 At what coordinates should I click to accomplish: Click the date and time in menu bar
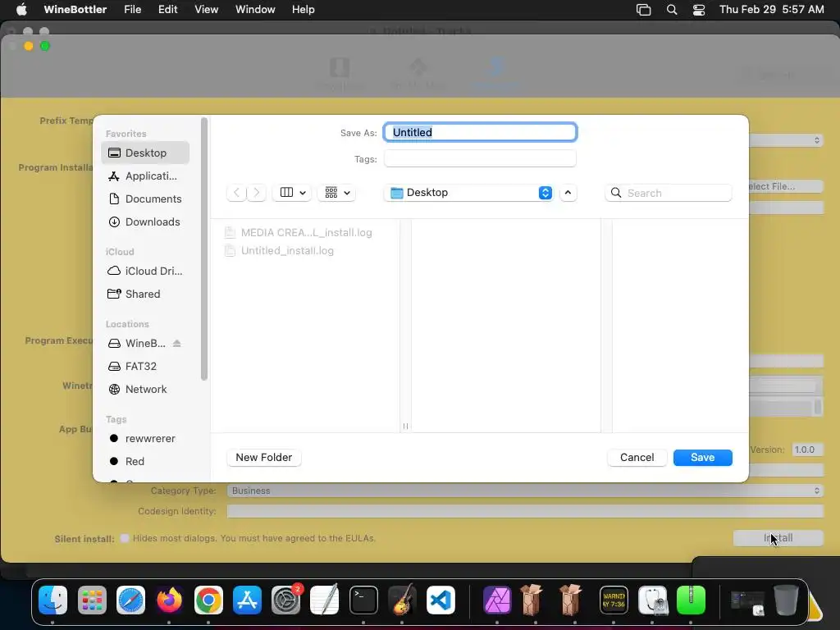pos(771,10)
